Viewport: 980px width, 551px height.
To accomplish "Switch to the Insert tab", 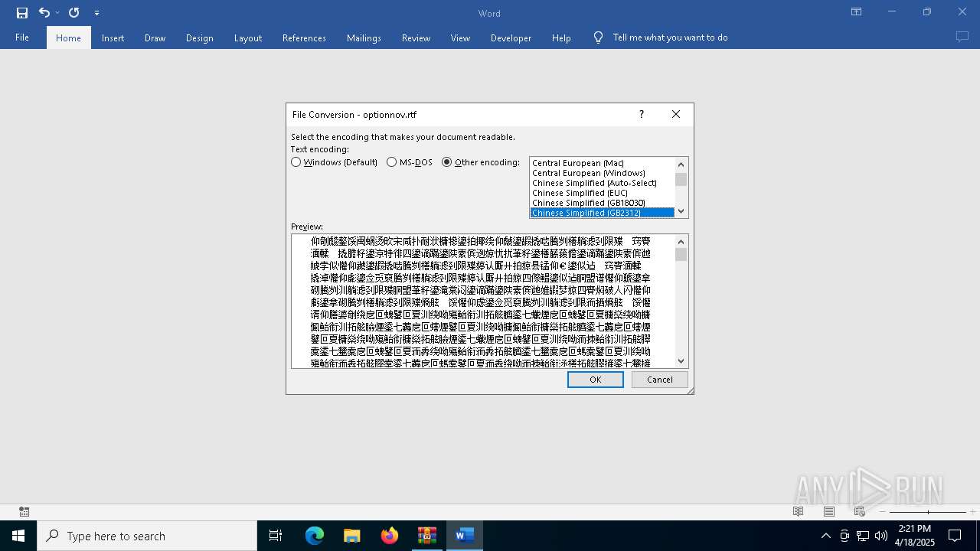I will [113, 37].
